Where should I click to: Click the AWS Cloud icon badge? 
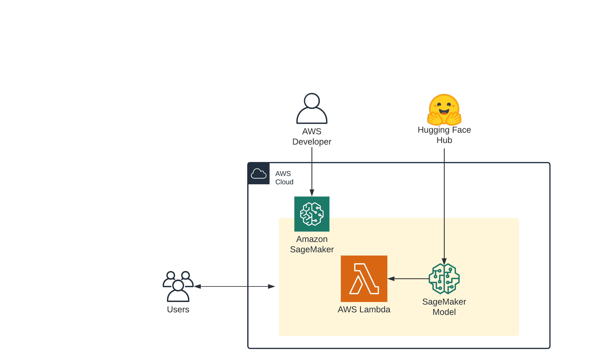tap(259, 174)
